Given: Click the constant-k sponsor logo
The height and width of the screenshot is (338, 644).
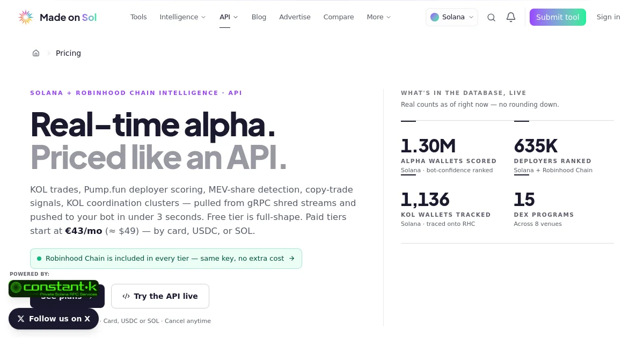Looking at the screenshot, I should (x=54, y=289).
